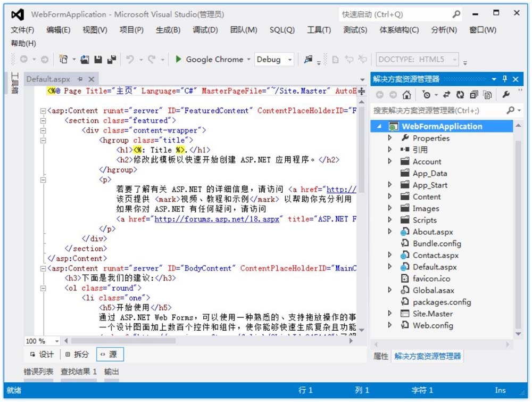Open the 帮助(H) menu
The width and height of the screenshot is (532, 402).
tap(23, 43)
